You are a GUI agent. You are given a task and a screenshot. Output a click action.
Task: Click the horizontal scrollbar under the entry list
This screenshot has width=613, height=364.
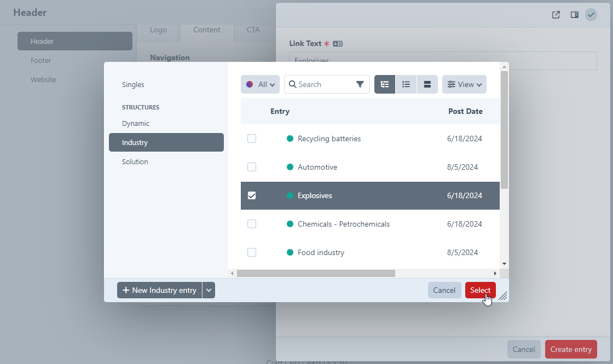[x=316, y=273]
